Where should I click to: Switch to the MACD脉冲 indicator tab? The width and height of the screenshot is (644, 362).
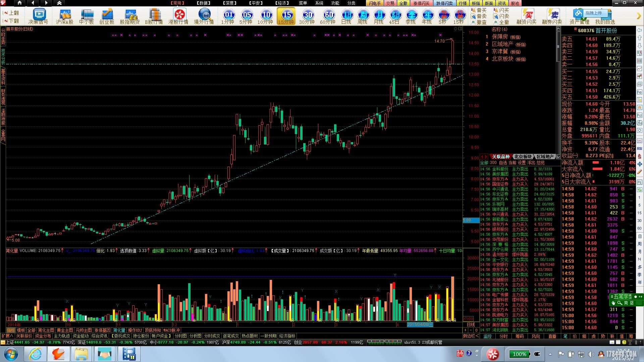[172, 330]
